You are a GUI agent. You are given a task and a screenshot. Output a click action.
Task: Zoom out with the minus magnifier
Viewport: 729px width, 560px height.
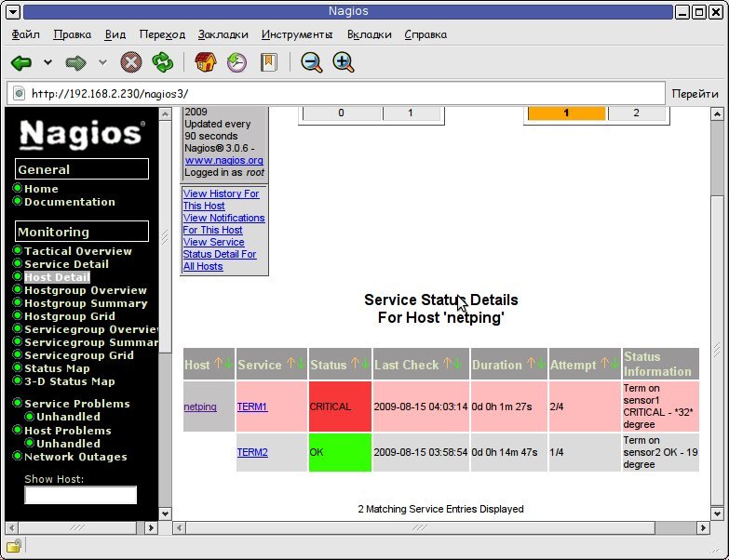pos(311,62)
